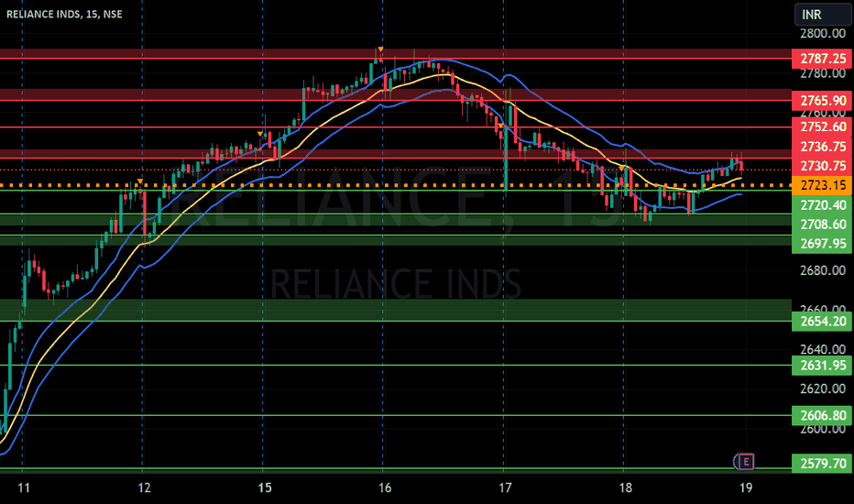Click date label 11 on time axis
Image resolution: width=854 pixels, height=504 pixels.
click(x=24, y=488)
